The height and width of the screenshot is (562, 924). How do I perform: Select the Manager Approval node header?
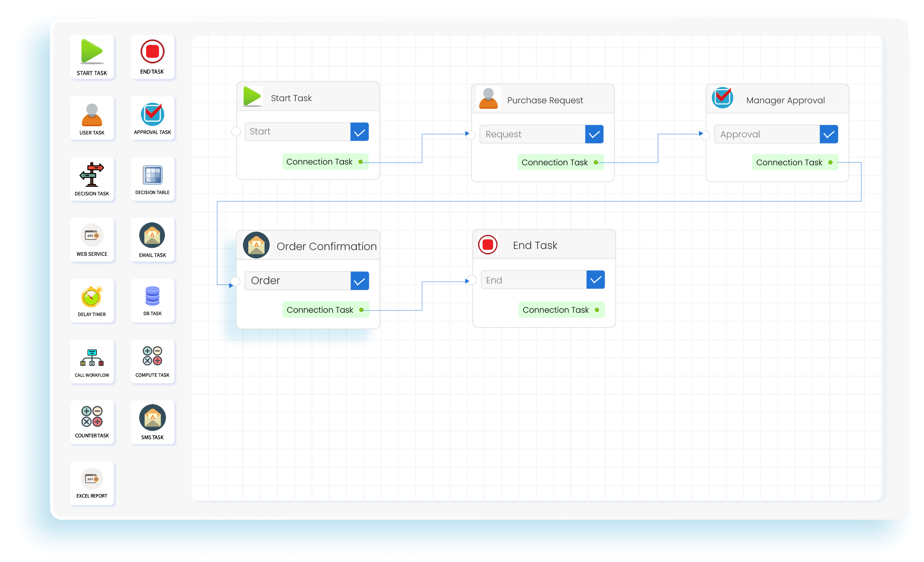tap(785, 100)
